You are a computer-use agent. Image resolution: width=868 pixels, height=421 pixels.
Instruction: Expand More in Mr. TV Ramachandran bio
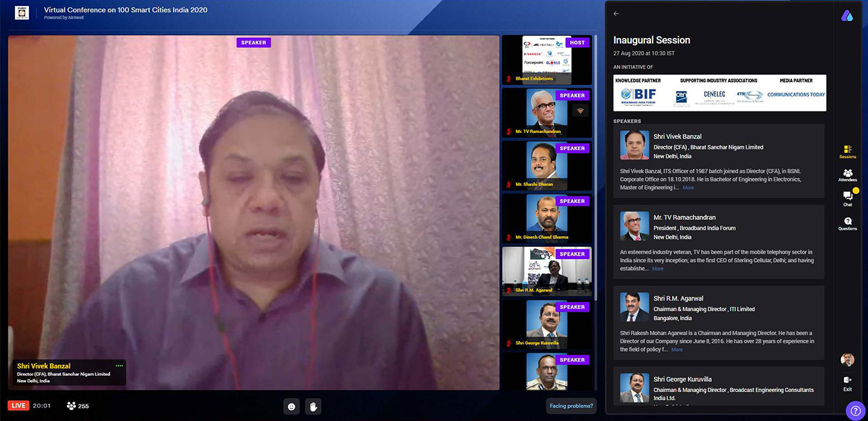(x=658, y=269)
